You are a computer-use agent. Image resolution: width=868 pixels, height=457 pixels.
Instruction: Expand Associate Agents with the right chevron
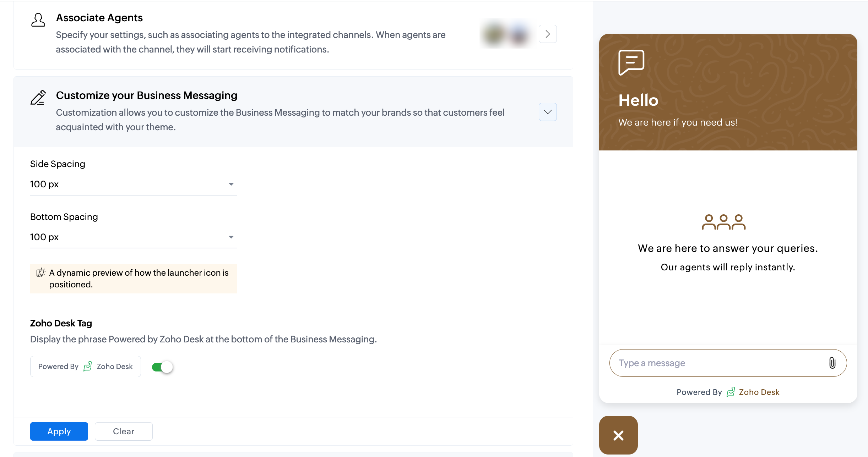pos(547,34)
